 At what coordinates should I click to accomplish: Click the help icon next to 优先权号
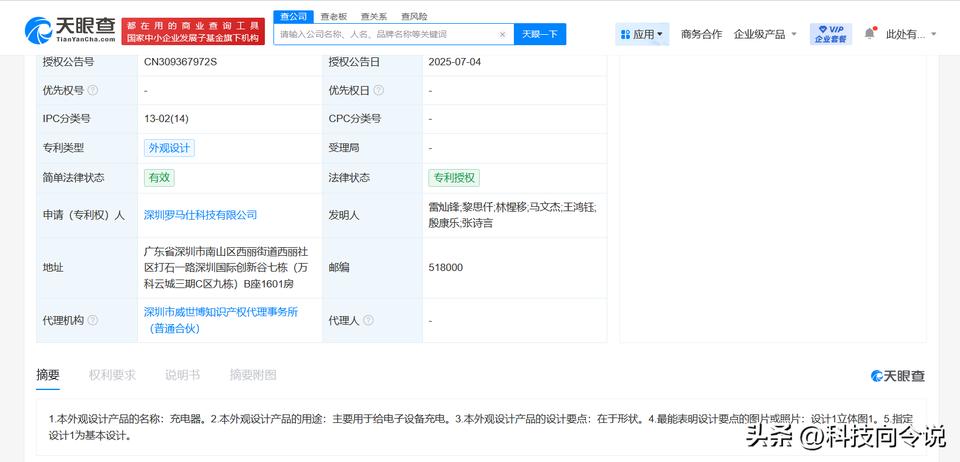tap(92, 91)
